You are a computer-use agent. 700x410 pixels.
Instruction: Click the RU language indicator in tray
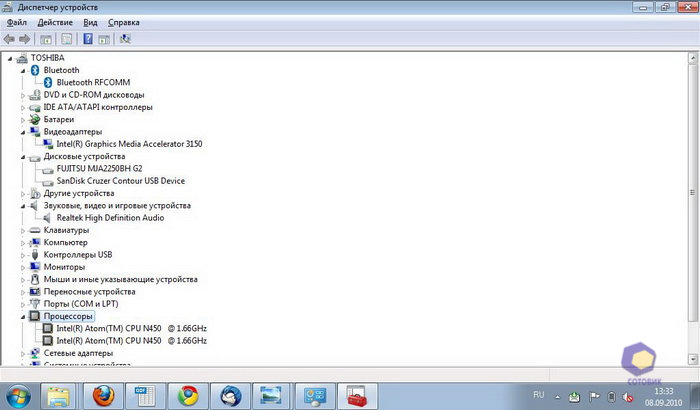pyautogui.click(x=538, y=394)
